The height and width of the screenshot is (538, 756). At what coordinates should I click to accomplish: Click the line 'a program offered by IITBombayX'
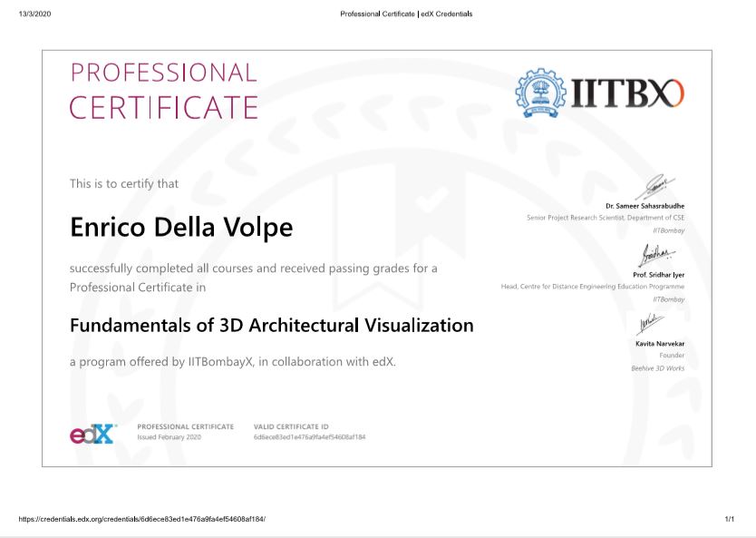tap(161, 362)
